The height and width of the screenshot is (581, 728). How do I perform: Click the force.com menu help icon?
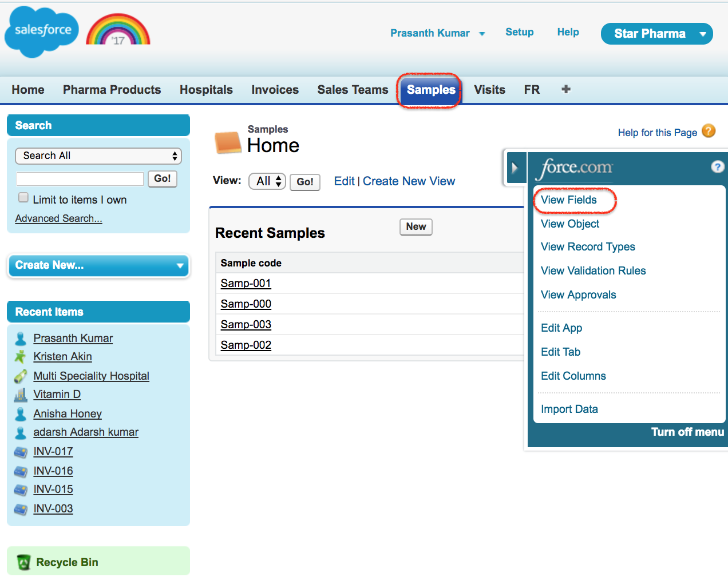pyautogui.click(x=717, y=166)
